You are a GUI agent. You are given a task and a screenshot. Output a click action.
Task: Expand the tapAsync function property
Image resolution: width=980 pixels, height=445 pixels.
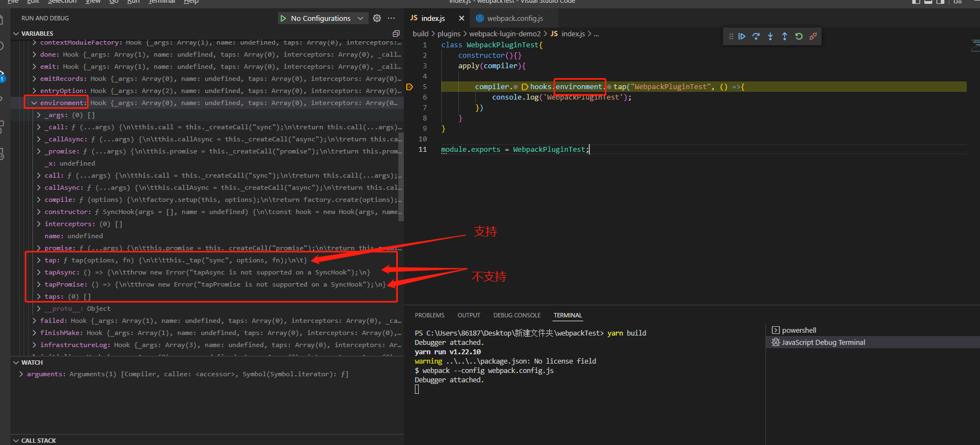pyautogui.click(x=39, y=272)
